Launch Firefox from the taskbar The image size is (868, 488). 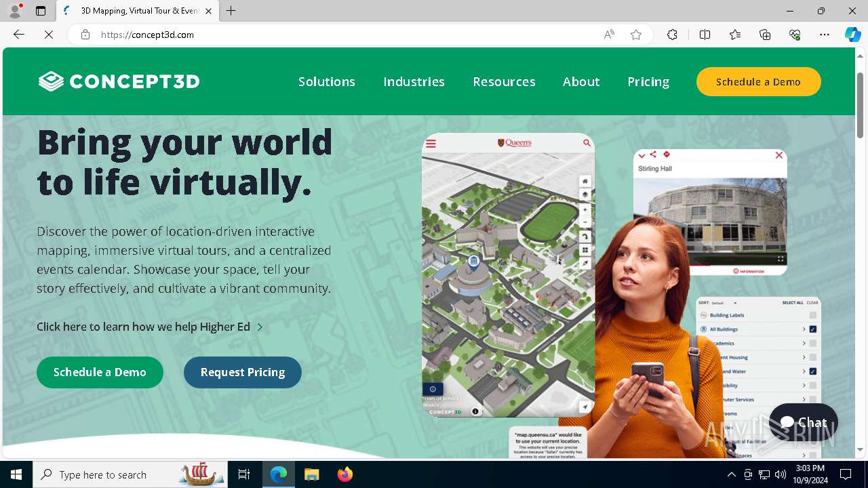coord(345,474)
